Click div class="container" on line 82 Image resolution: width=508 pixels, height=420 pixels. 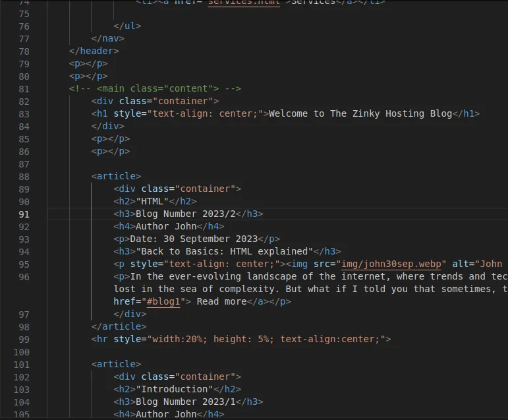coord(155,101)
